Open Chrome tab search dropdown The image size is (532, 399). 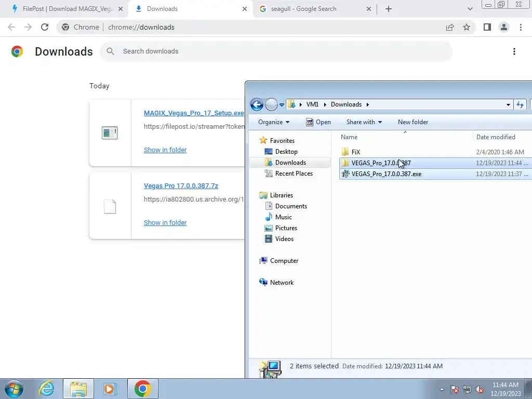[470, 9]
